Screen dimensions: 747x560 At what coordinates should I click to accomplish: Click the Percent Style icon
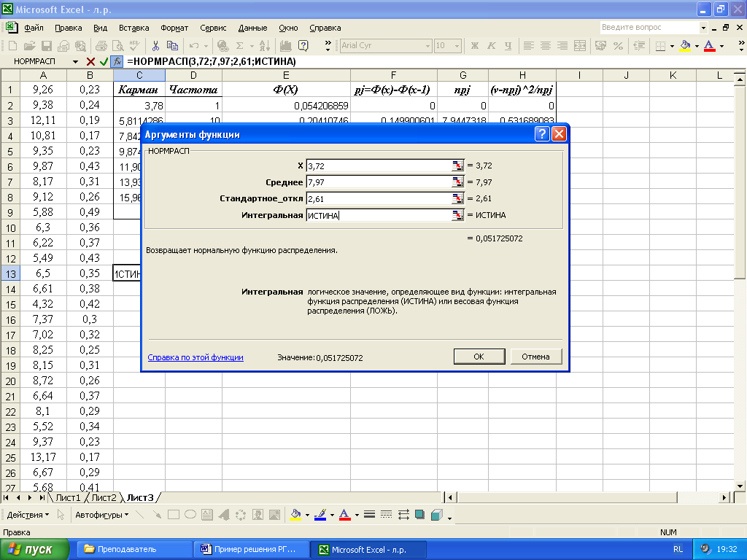pyautogui.click(x=619, y=46)
